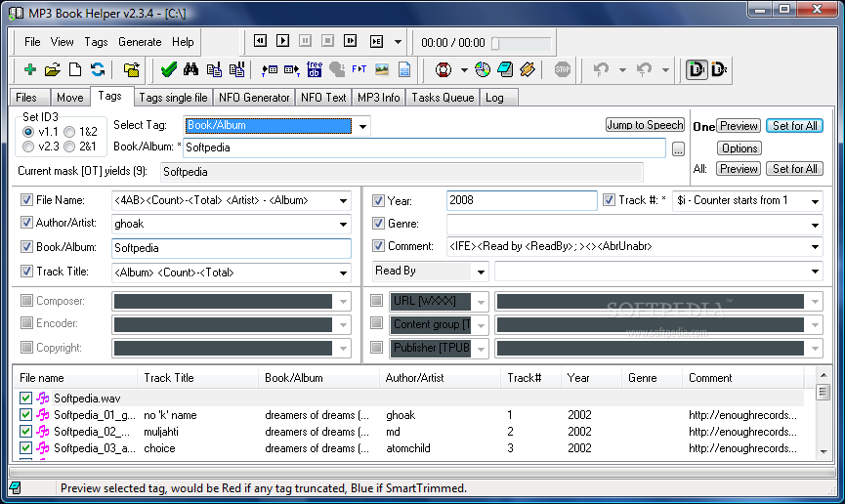This screenshot has width=845, height=504.
Task: Click the colorful CD disc icon
Action: [483, 69]
